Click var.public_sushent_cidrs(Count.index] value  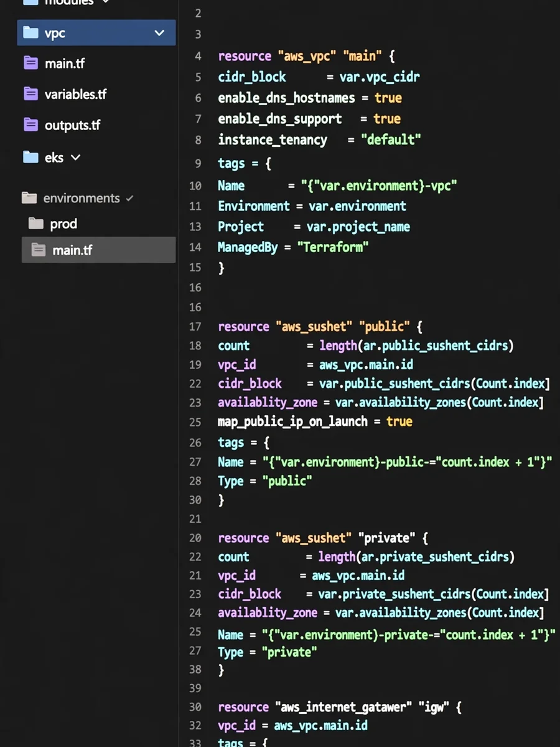[x=434, y=383]
